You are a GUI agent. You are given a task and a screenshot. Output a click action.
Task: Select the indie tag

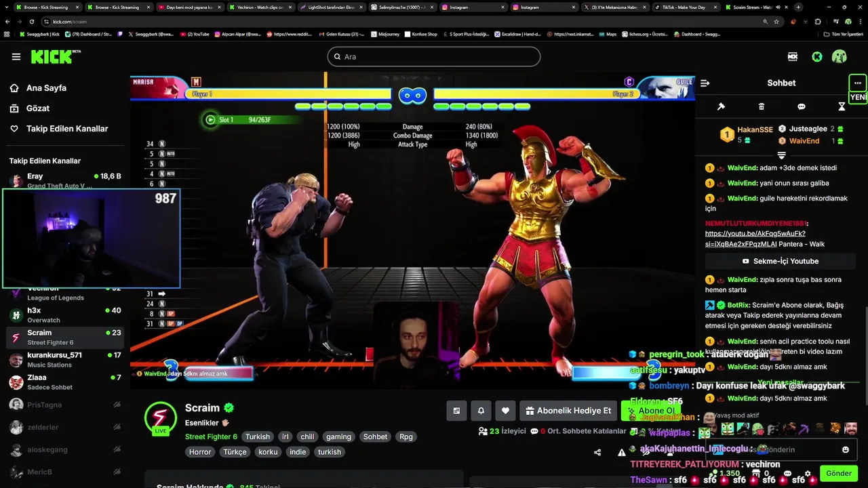pos(298,452)
